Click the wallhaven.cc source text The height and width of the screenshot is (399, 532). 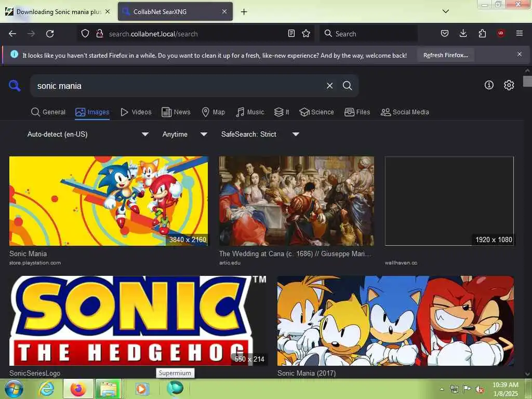401,263
